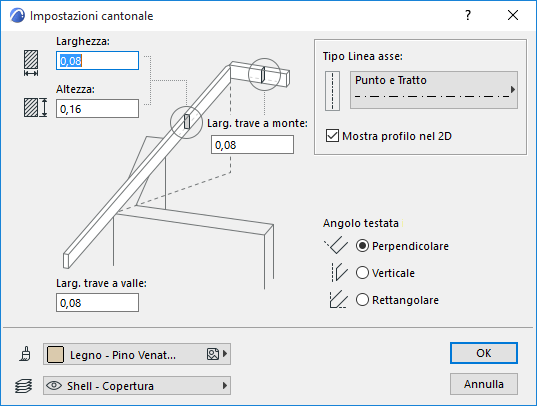Click the lower rafter section marker in the diagram
Image resolution: width=537 pixels, height=406 pixels.
click(187, 122)
